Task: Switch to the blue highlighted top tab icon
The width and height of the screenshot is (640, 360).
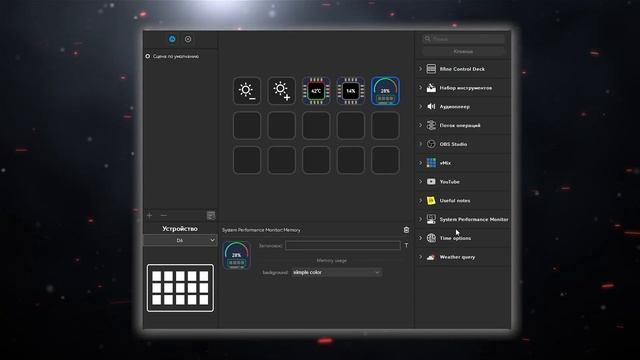Action: coord(172,39)
